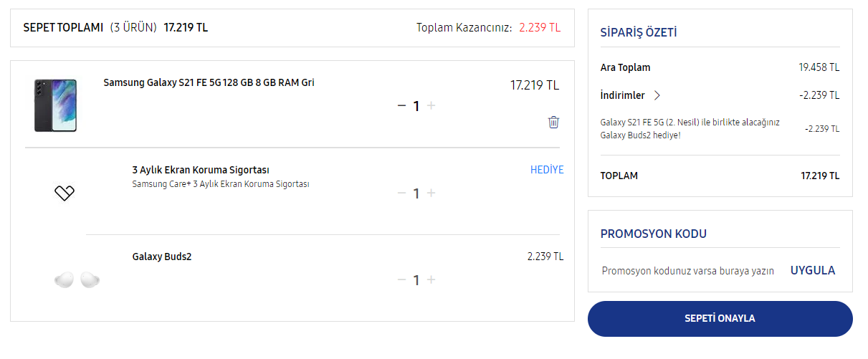868x359 pixels.
Task: Increase Galaxy S21 FE quantity with plus
Action: point(431,106)
